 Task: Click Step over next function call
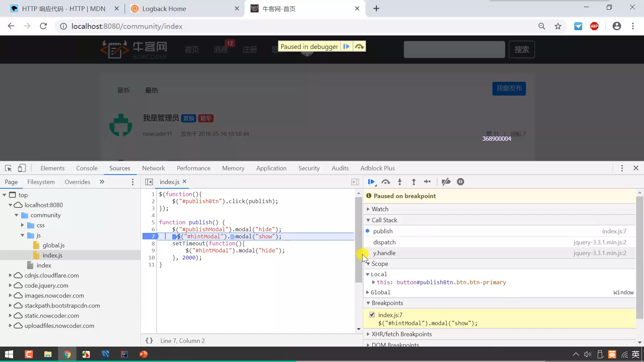(x=386, y=182)
